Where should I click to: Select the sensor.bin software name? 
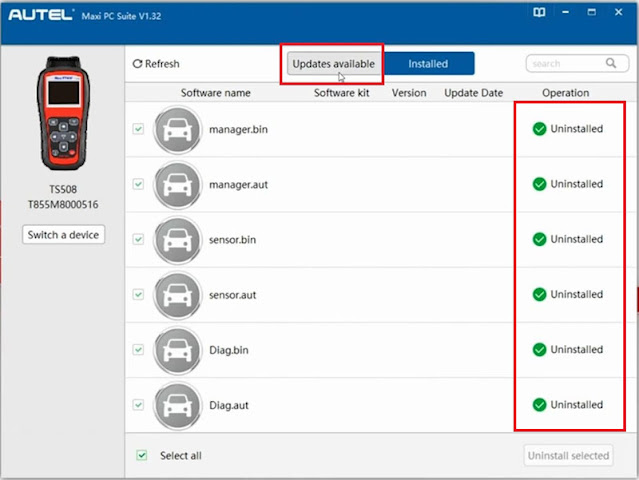233,240
